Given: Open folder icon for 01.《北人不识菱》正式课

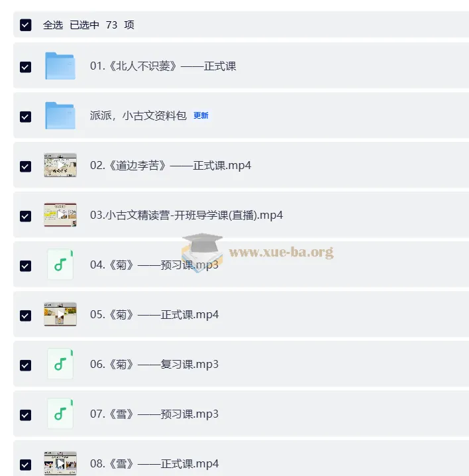Looking at the screenshot, I should click(60, 66).
